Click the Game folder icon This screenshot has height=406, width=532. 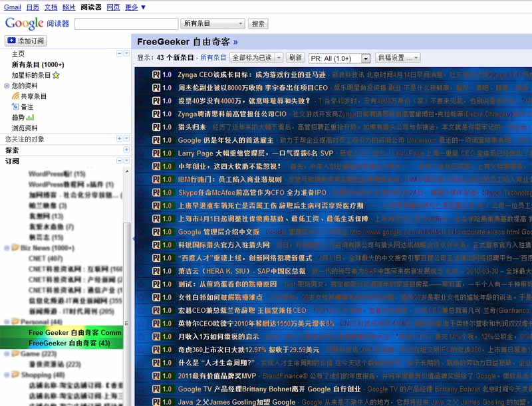coord(15,354)
